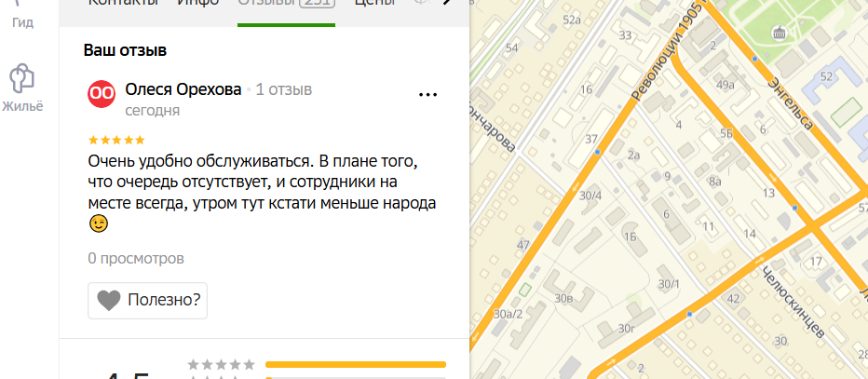Open the Гид sidebar item
868x379 pixels.
(x=22, y=14)
